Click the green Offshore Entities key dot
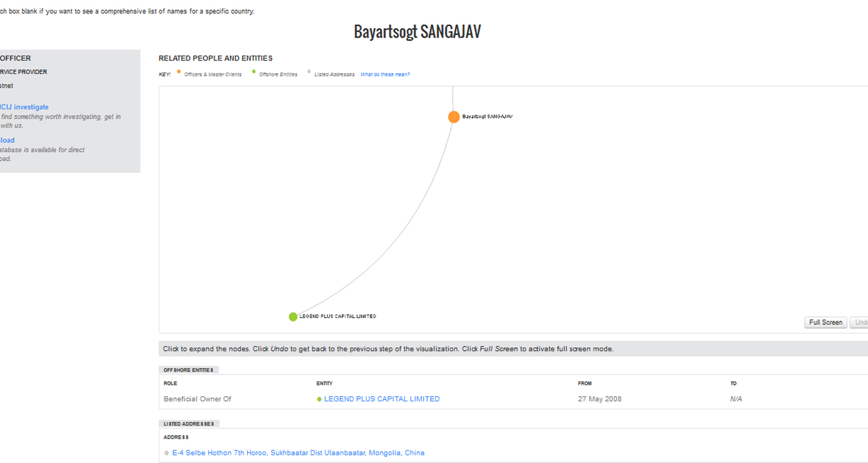 point(254,72)
